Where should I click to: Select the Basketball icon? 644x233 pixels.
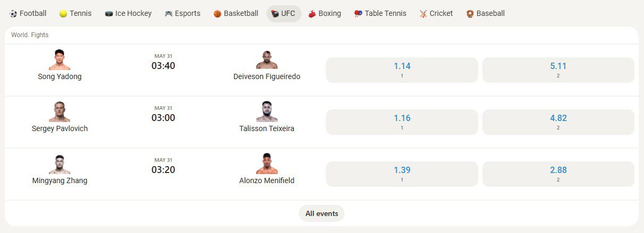[x=218, y=14]
